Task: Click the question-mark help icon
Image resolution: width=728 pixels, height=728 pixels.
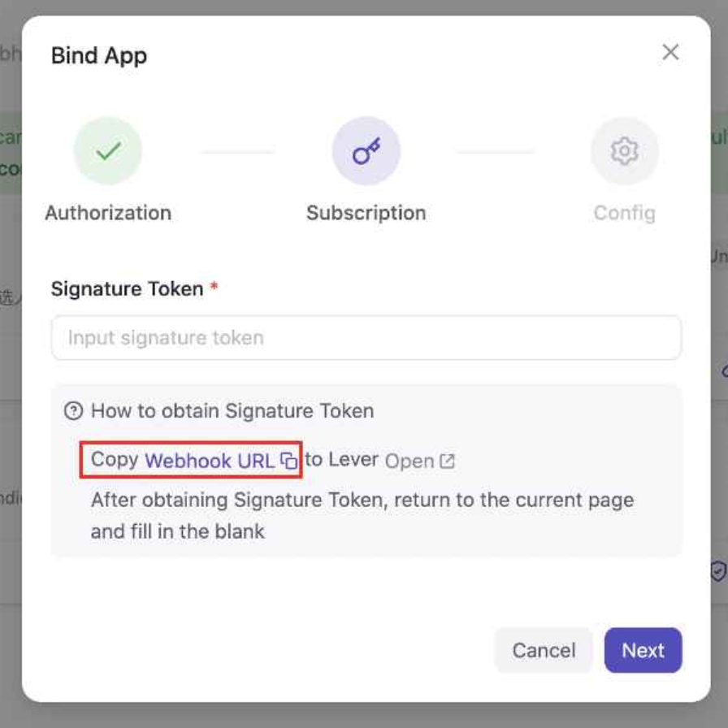Action: pos(73,411)
